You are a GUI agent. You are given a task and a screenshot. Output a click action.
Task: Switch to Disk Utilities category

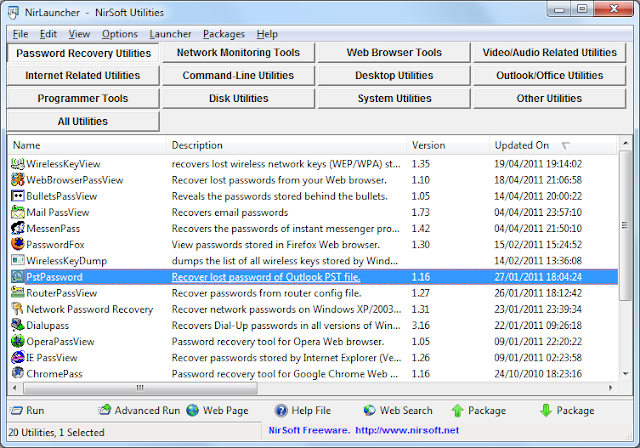pyautogui.click(x=238, y=98)
